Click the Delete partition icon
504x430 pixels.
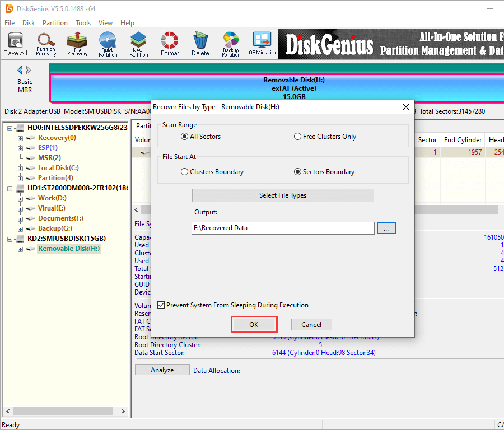tap(200, 44)
